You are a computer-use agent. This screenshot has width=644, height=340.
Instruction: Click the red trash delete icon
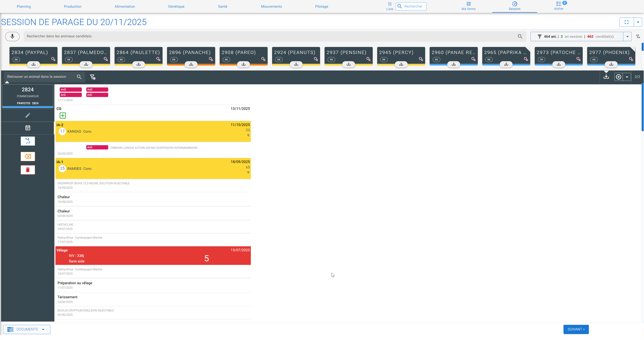(28, 170)
